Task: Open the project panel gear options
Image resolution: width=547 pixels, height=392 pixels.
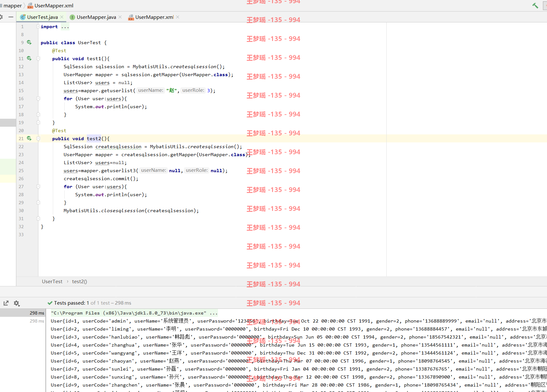Action: point(1,17)
